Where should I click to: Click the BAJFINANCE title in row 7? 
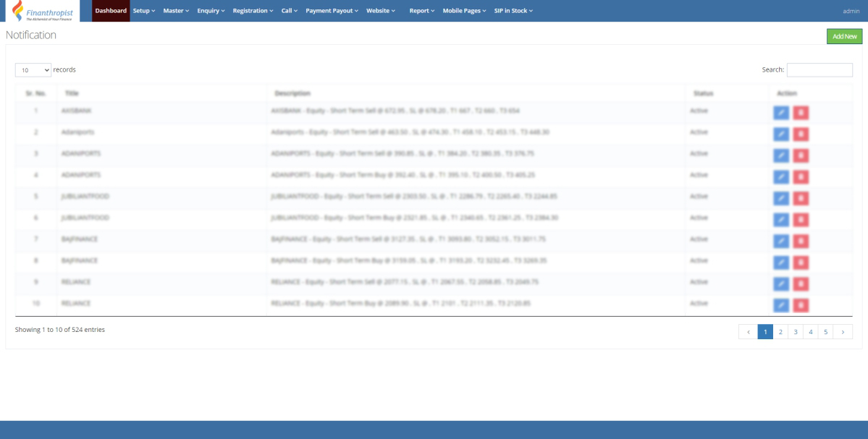79,239
